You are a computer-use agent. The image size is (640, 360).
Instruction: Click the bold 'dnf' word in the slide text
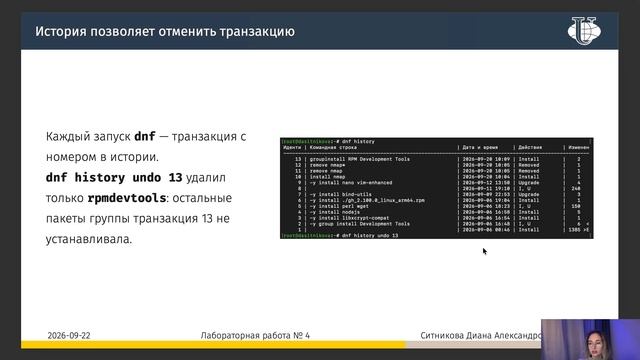coord(145,136)
